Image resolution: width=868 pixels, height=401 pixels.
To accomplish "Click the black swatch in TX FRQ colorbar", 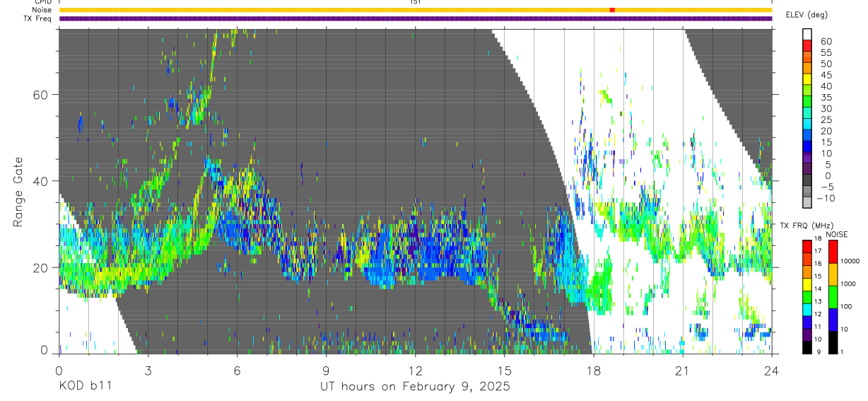I will (807, 347).
